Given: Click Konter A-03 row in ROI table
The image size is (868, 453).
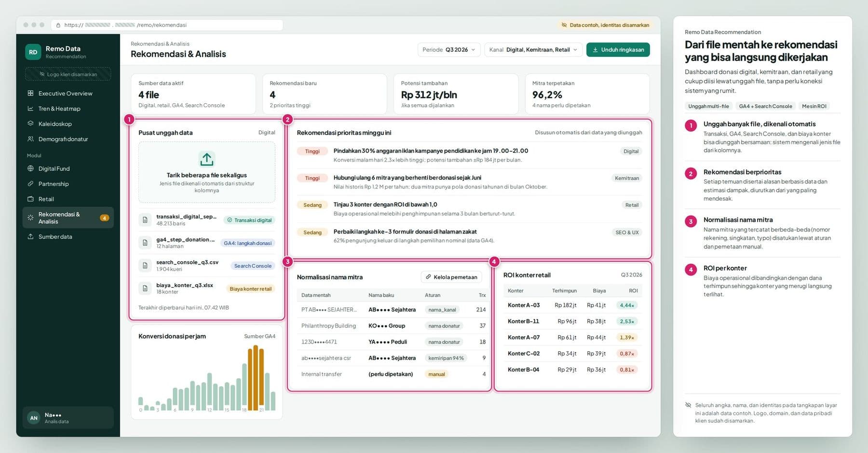Looking at the screenshot, I should [x=573, y=305].
